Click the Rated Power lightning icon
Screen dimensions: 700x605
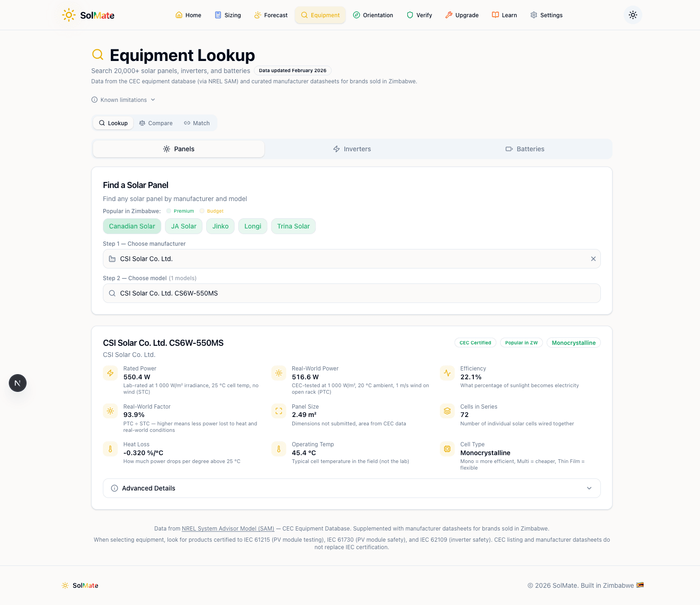110,373
